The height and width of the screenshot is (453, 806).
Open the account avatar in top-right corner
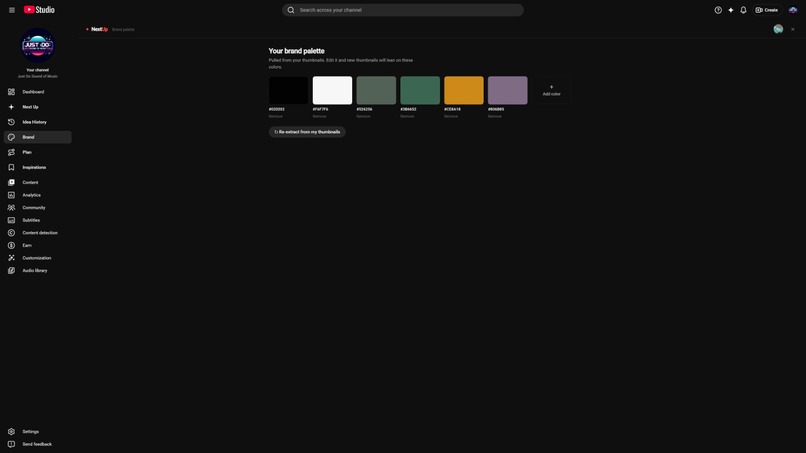793,10
